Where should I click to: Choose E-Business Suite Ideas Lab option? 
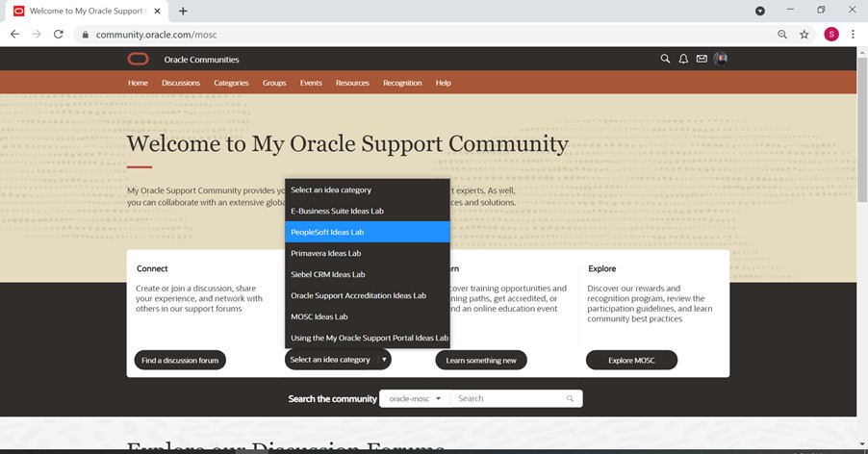pyautogui.click(x=367, y=211)
